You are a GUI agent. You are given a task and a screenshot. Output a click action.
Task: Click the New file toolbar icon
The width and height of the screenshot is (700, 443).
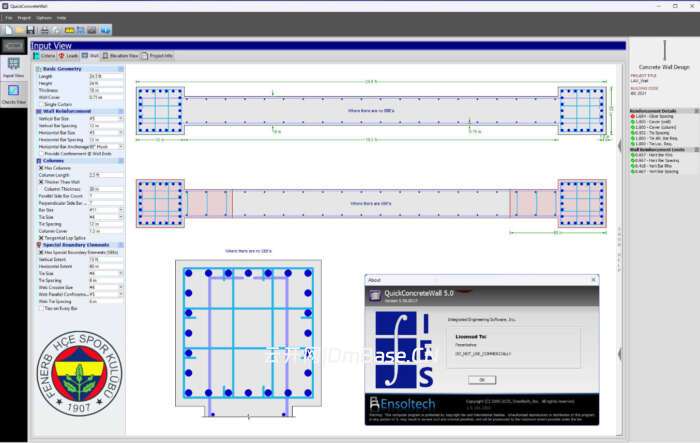click(x=8, y=30)
